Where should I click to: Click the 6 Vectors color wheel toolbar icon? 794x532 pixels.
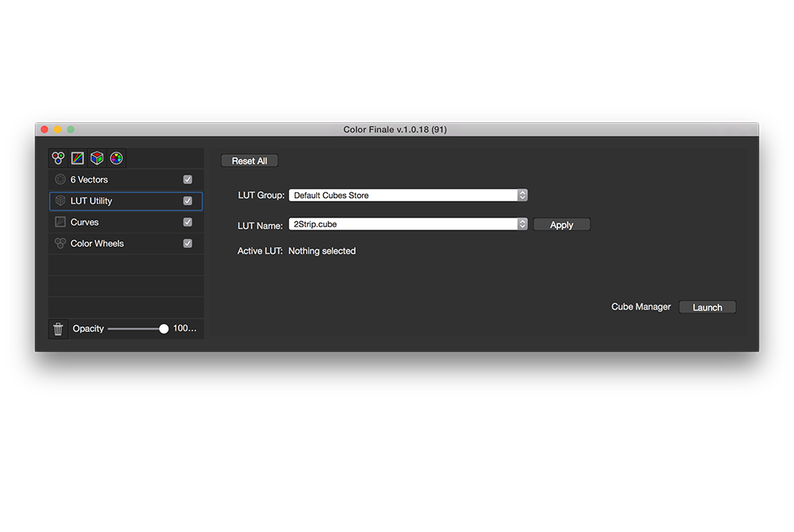click(x=116, y=158)
